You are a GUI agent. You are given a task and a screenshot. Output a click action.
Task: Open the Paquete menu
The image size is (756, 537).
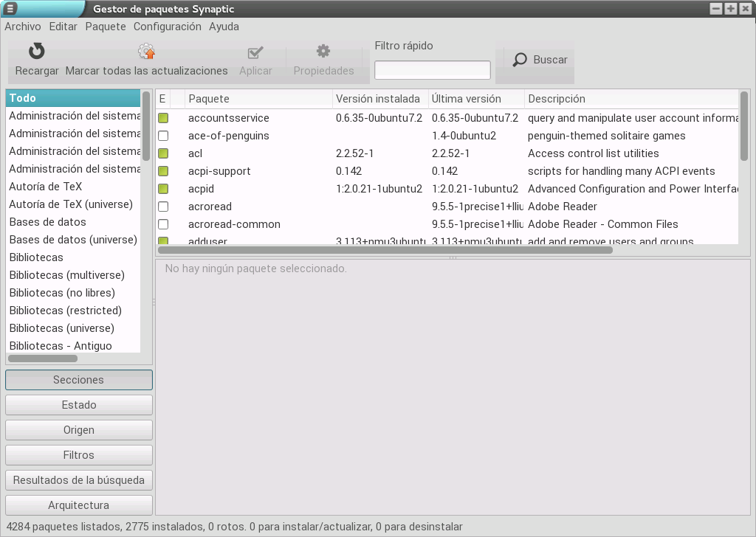point(106,27)
